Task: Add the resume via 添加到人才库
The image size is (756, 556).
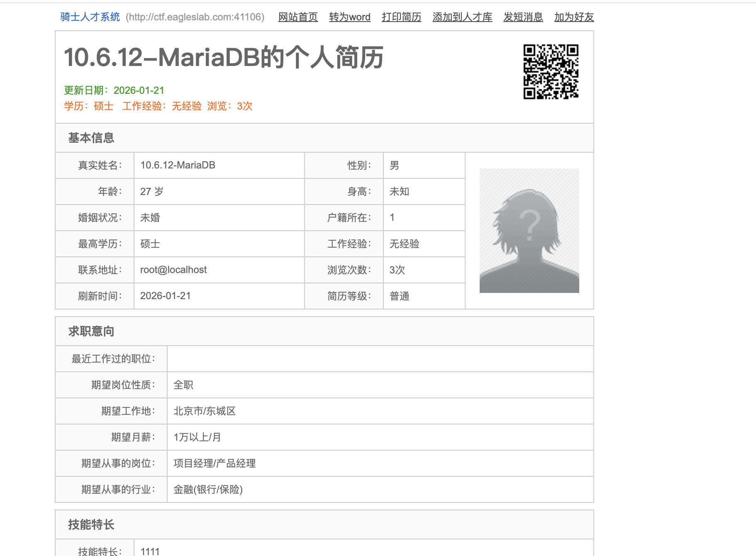Action: coord(462,17)
